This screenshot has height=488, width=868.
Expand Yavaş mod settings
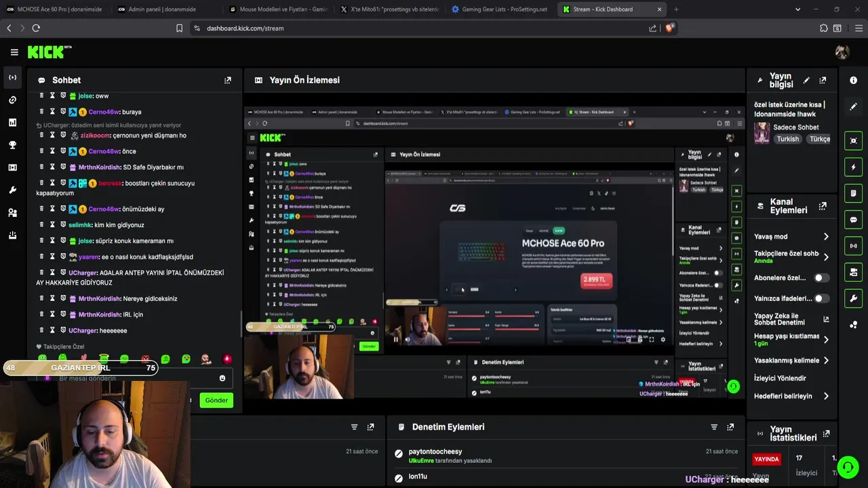pos(825,237)
